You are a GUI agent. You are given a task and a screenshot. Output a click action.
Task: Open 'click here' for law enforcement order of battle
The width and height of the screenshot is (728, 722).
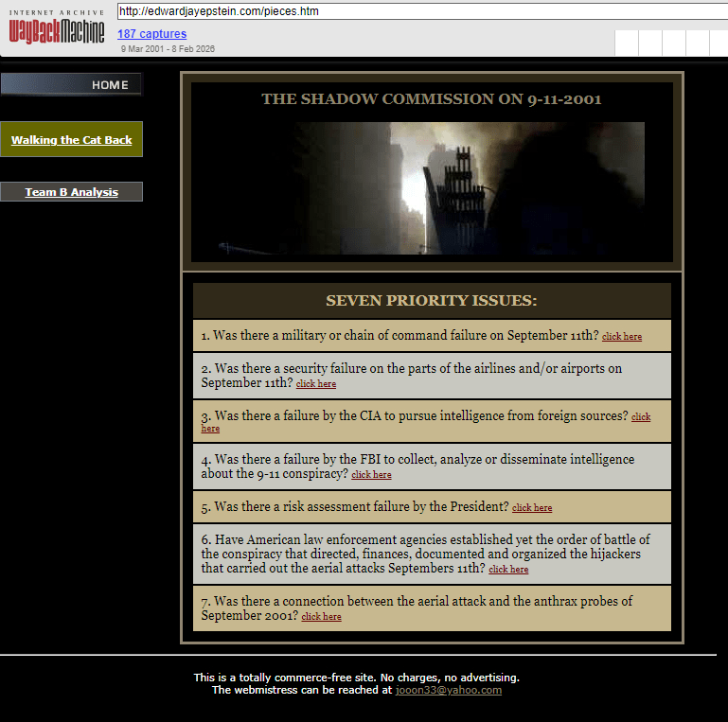tap(508, 570)
